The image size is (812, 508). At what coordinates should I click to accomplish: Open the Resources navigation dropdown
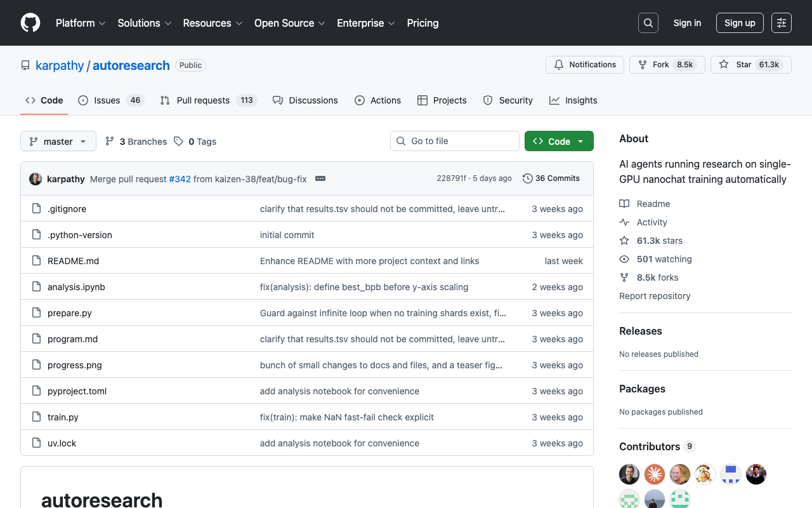(213, 23)
